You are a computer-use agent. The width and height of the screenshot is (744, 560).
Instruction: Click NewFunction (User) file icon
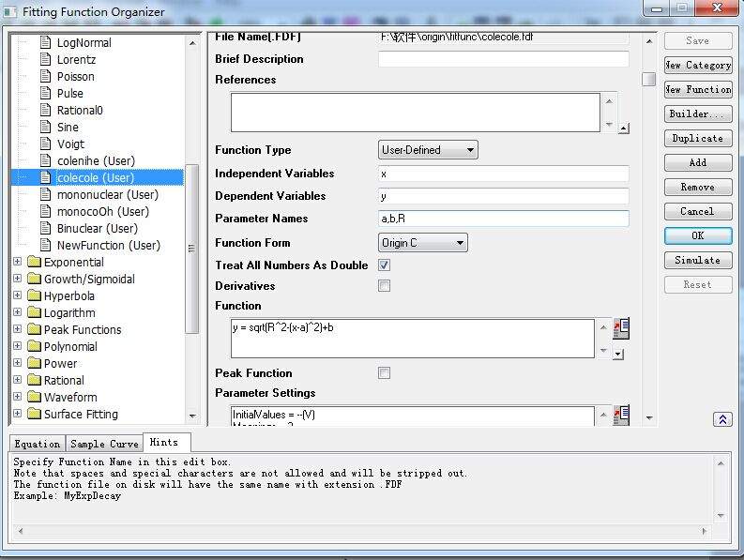(46, 245)
